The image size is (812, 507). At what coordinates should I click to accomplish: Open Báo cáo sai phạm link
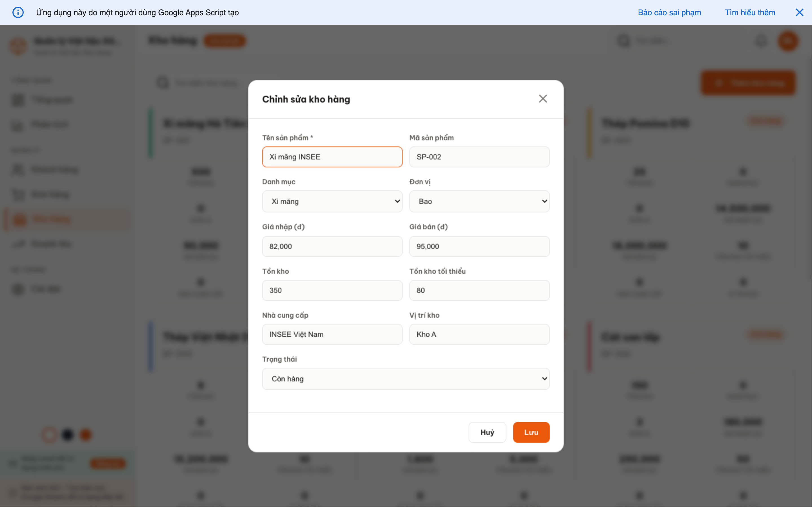pos(669,12)
